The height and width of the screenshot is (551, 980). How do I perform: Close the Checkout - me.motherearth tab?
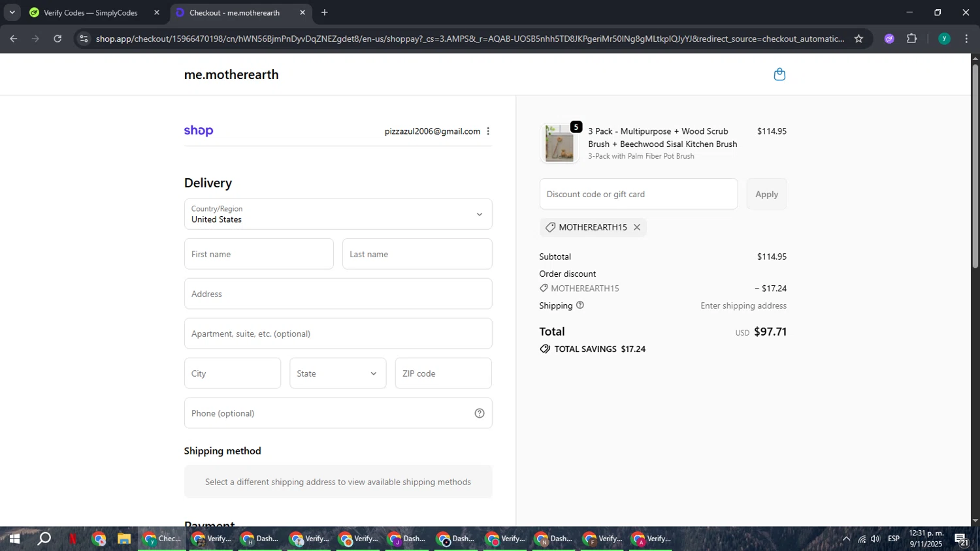(x=302, y=12)
